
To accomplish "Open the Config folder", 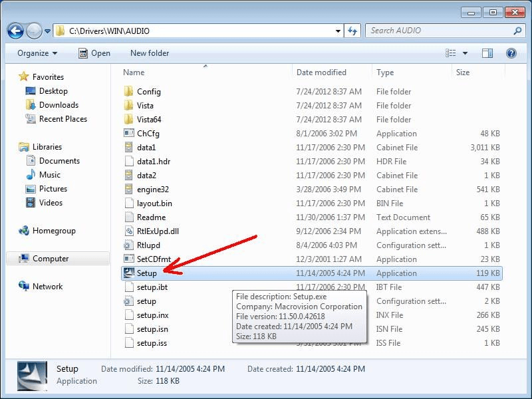I will click(148, 91).
